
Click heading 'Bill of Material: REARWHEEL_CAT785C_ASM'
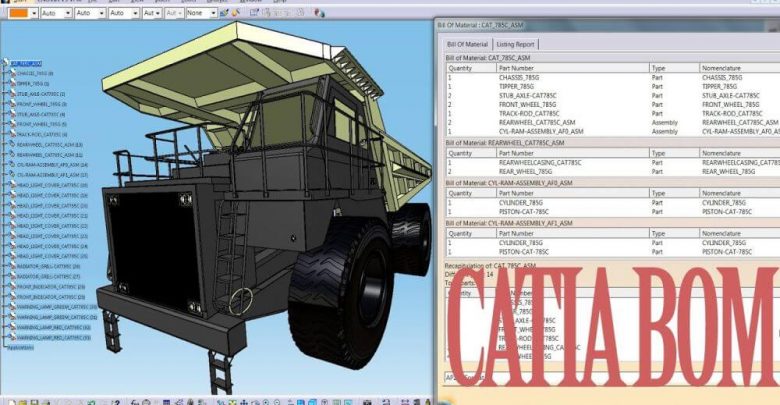[505, 143]
